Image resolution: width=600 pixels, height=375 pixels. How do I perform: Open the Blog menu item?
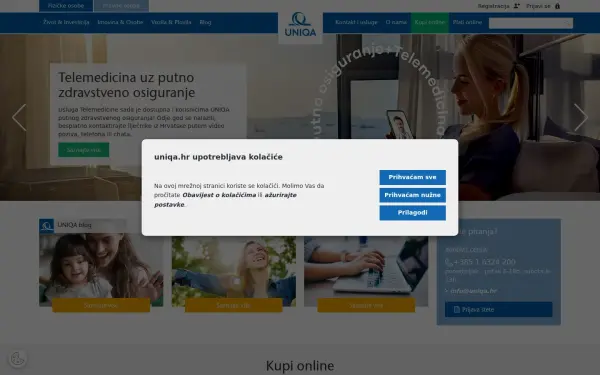(205, 22)
